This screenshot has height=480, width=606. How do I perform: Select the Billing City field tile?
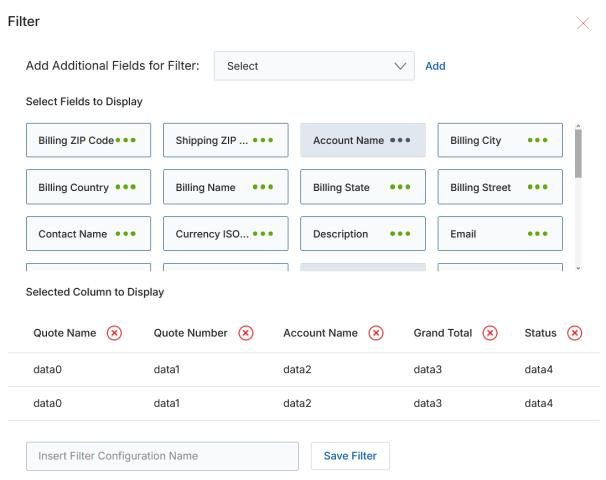[x=500, y=140]
